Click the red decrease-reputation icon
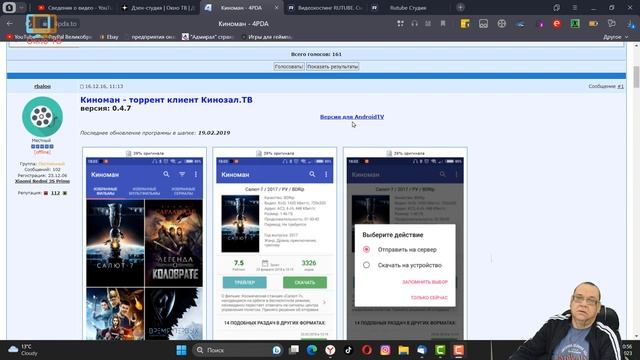640x360 pixels. pos(46,193)
